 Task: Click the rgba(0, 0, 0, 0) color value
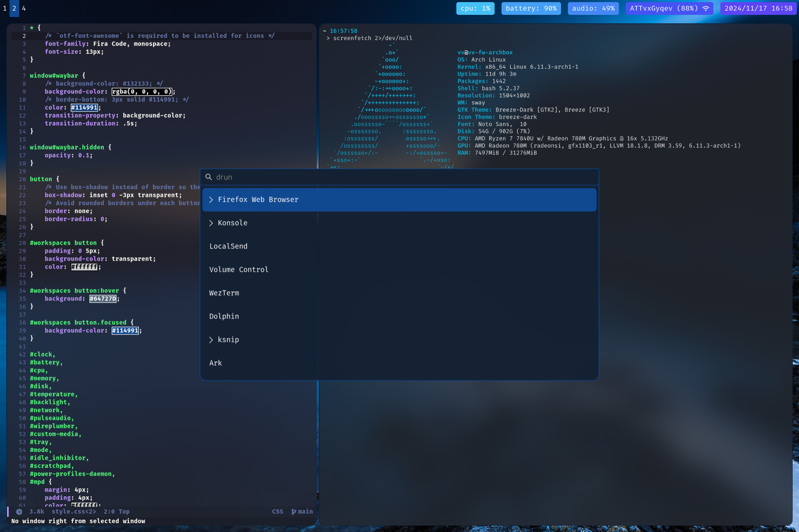tap(142, 92)
